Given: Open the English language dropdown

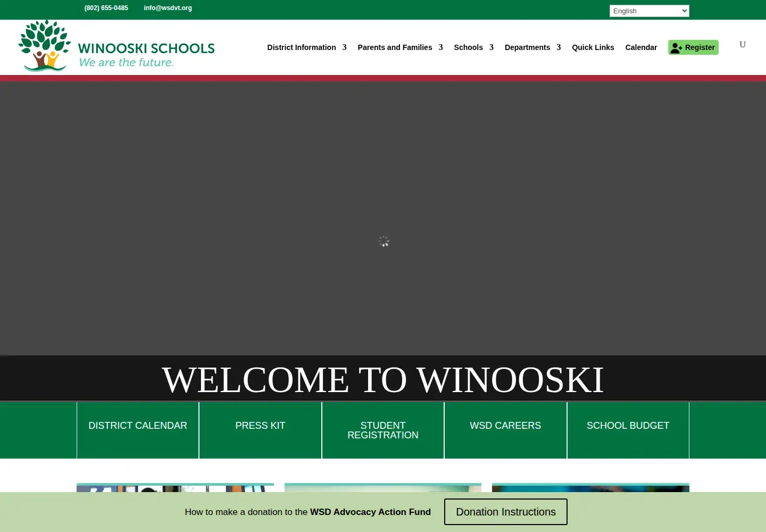Looking at the screenshot, I should pos(650,11).
